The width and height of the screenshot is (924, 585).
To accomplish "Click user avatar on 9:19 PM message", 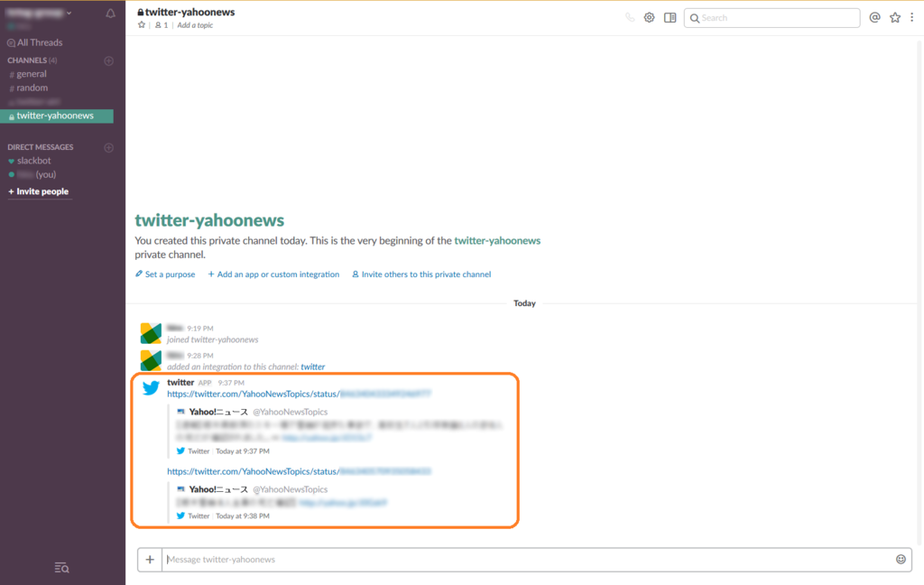I will (151, 333).
